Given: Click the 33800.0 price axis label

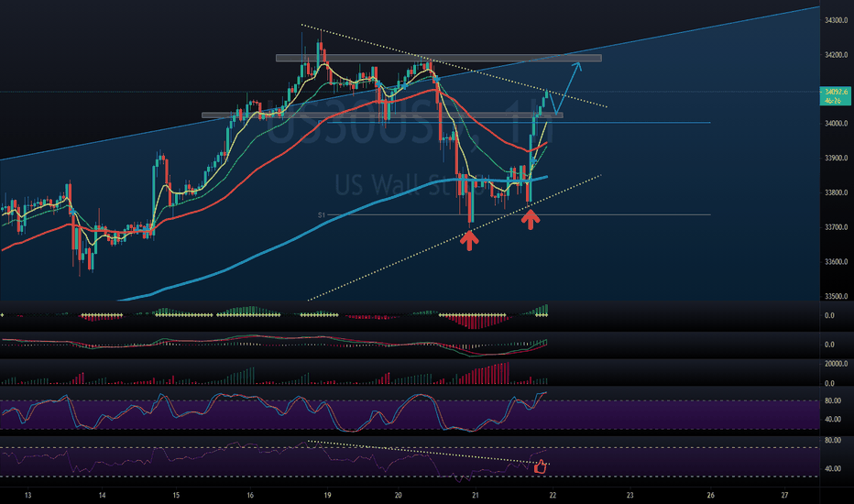Looking at the screenshot, I should point(836,192).
